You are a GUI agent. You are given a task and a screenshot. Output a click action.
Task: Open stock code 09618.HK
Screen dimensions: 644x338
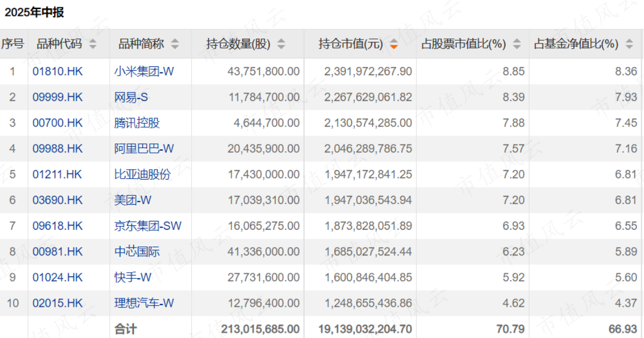pyautogui.click(x=57, y=226)
